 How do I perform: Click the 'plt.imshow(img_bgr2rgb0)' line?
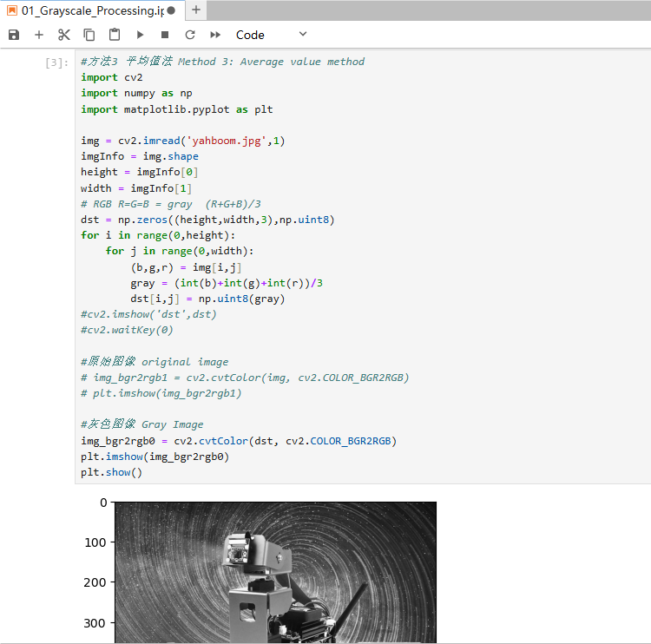coord(155,457)
